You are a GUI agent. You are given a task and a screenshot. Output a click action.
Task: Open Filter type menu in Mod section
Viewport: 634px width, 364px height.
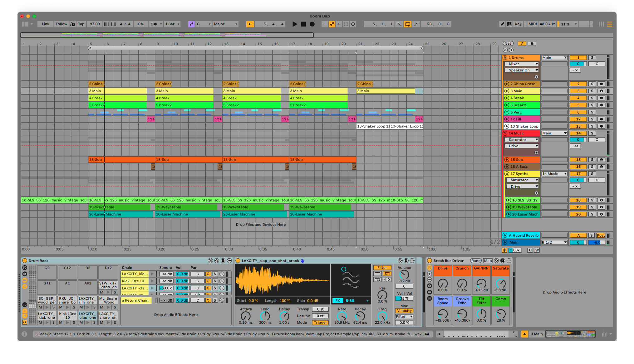(404, 317)
